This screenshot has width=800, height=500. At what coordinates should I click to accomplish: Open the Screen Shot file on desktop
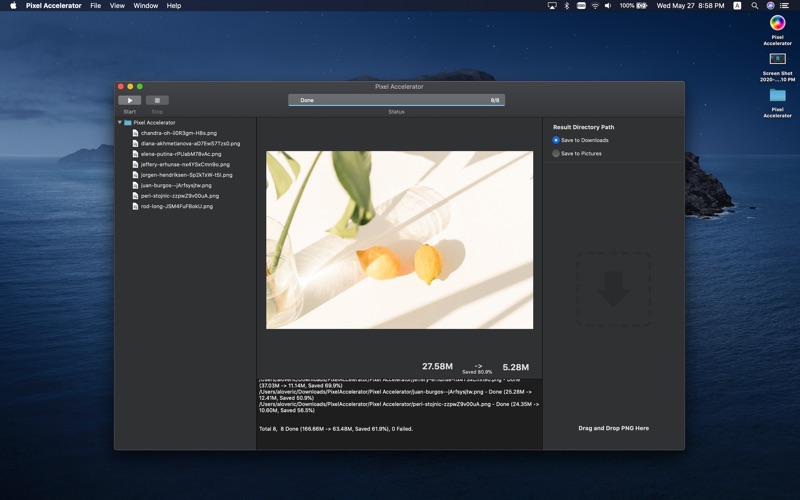pyautogui.click(x=777, y=60)
